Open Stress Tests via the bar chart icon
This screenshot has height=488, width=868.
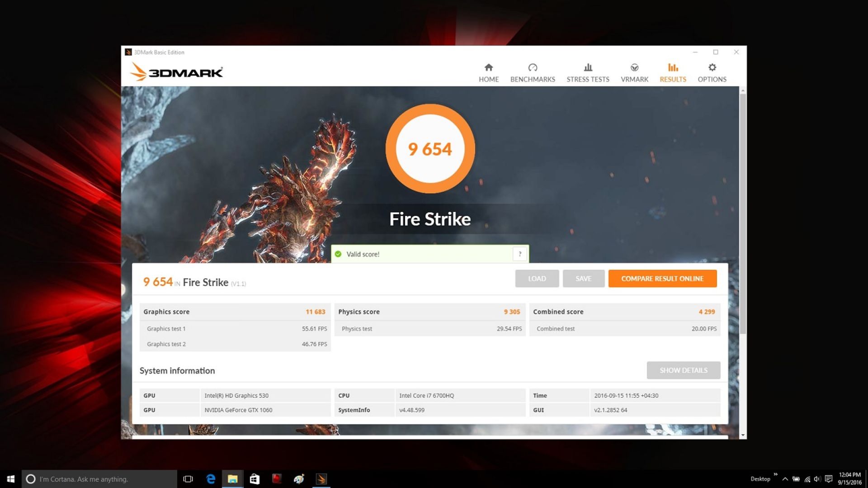pyautogui.click(x=588, y=67)
